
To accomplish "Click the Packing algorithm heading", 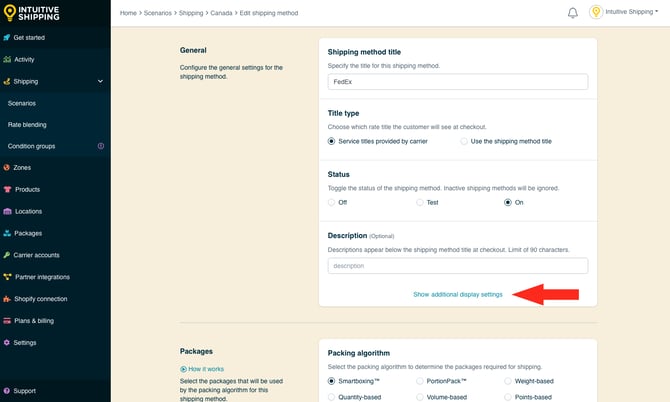I will click(x=359, y=353).
